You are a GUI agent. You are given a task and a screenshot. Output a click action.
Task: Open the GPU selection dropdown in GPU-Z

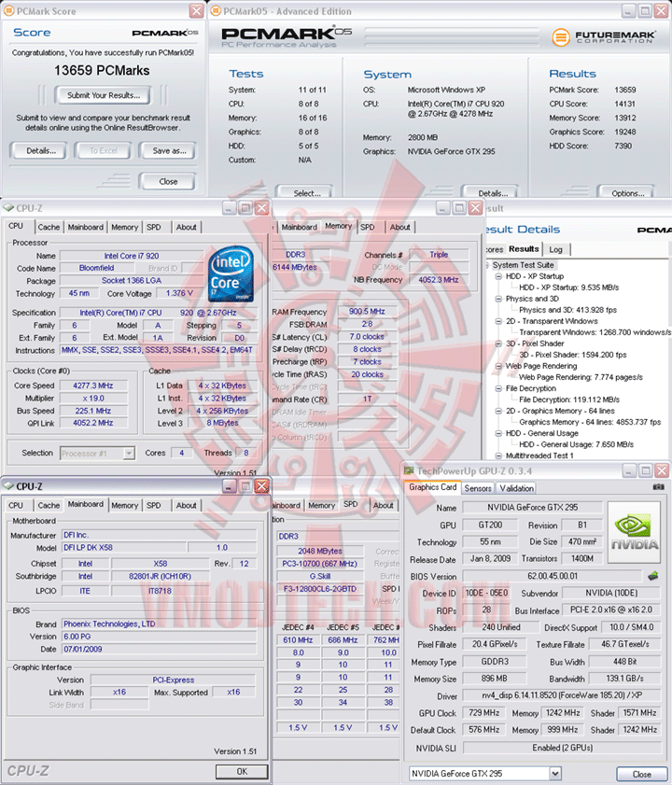pyautogui.click(x=554, y=774)
